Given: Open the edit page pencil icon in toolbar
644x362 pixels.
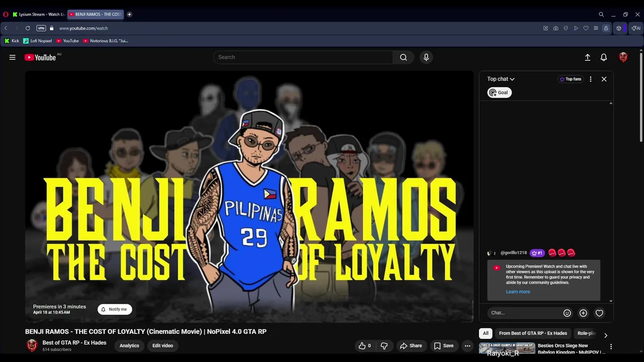Looking at the screenshot, I should pyautogui.click(x=545, y=28).
